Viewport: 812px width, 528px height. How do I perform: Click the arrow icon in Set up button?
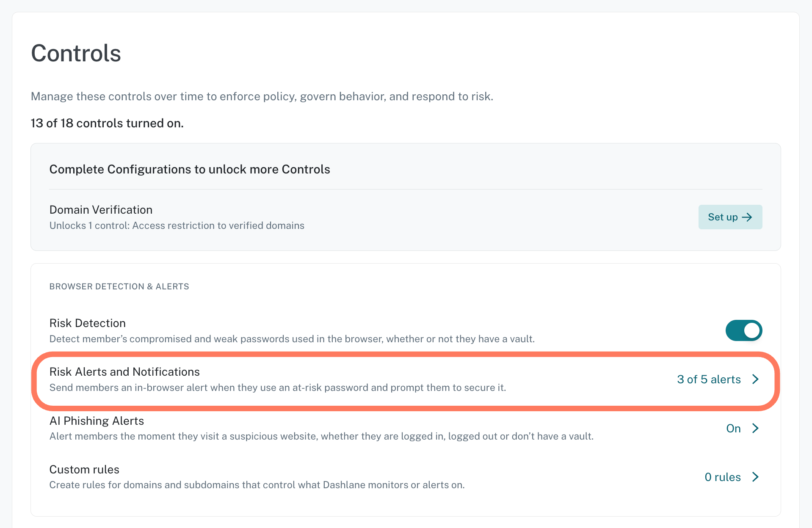747,217
